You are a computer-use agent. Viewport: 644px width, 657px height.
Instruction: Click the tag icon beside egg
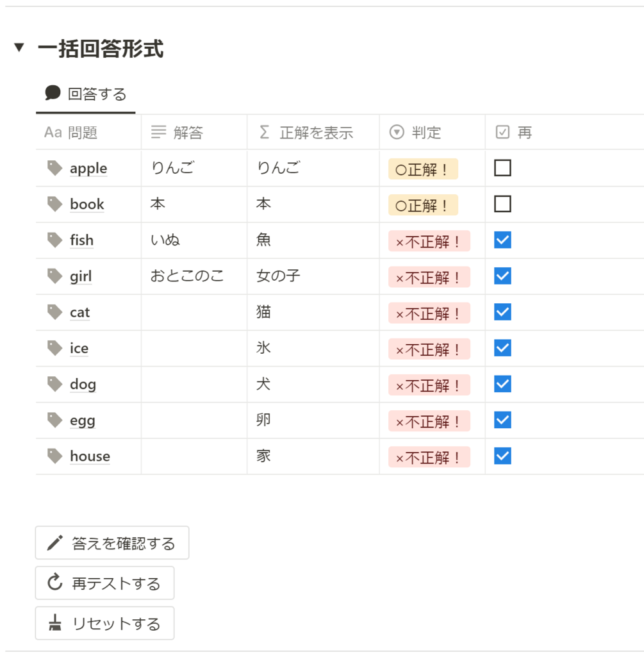click(55, 420)
